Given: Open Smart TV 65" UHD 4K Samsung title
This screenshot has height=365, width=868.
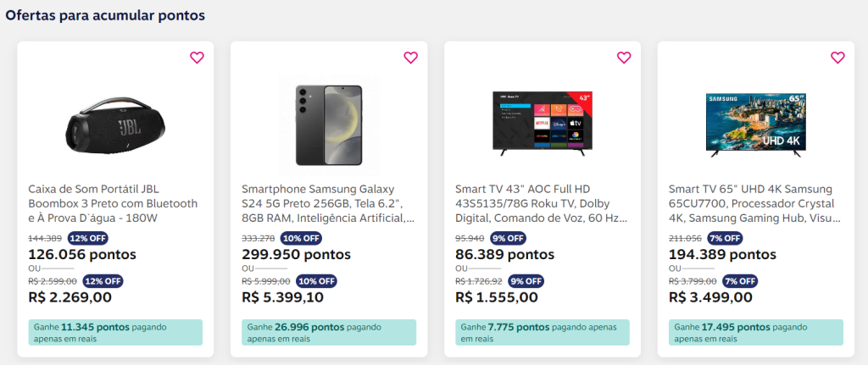Looking at the screenshot, I should [754, 203].
